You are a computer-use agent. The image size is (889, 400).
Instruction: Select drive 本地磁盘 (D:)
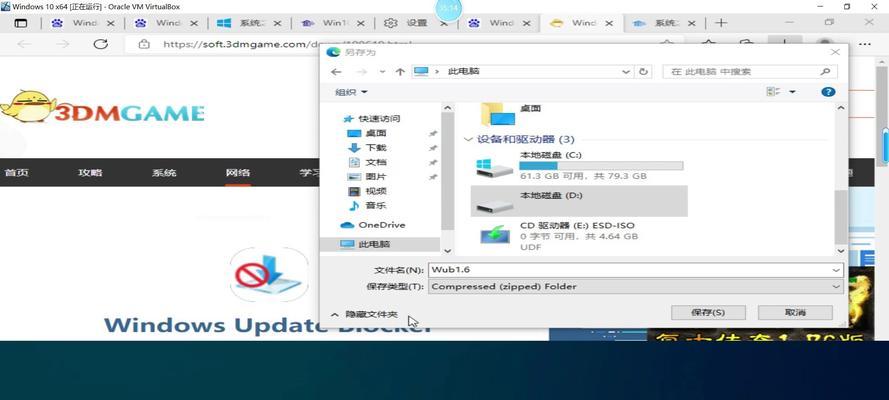coord(579,201)
